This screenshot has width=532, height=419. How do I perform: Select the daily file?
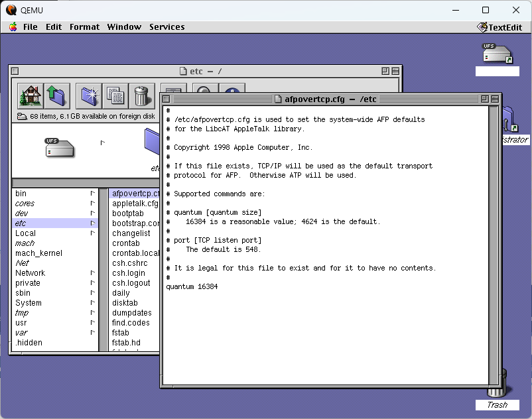click(135, 292)
